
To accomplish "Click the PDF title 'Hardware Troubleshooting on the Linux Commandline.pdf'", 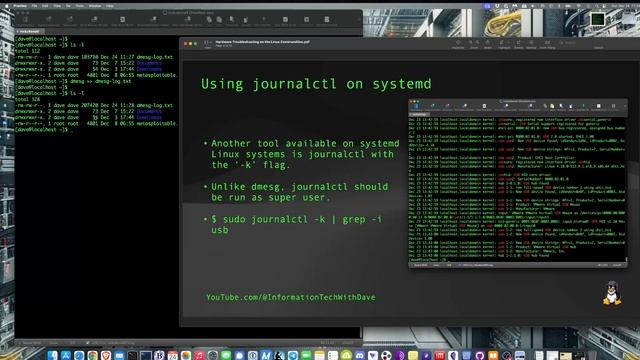I will point(262,42).
